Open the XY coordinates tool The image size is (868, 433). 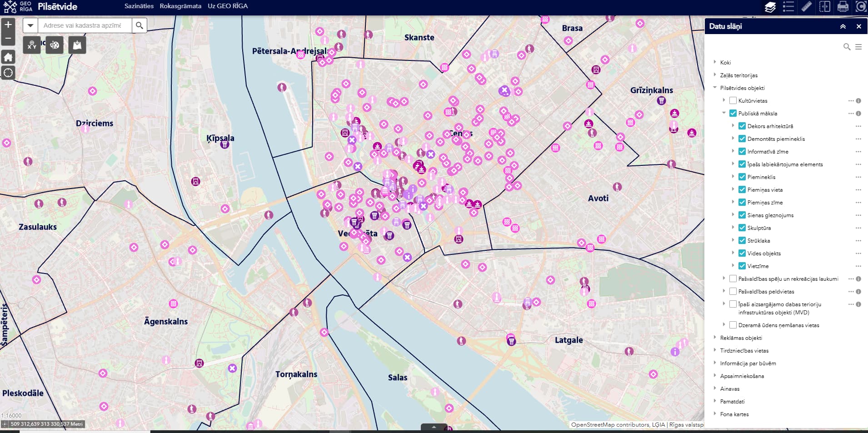pos(32,45)
